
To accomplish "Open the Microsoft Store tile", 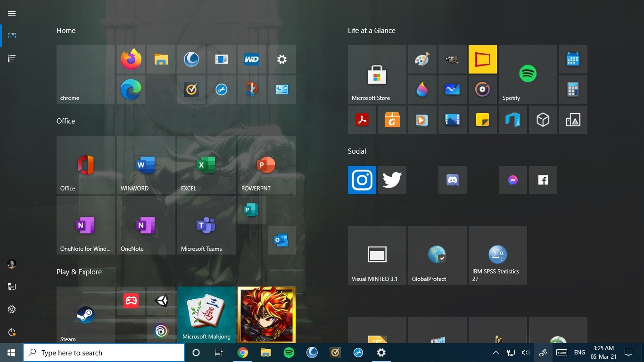I will [377, 74].
